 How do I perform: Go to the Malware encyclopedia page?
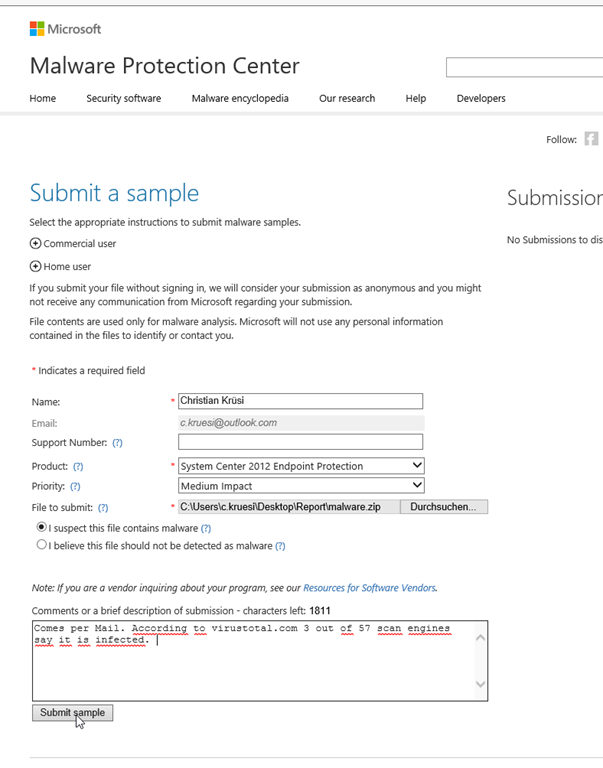tap(240, 98)
